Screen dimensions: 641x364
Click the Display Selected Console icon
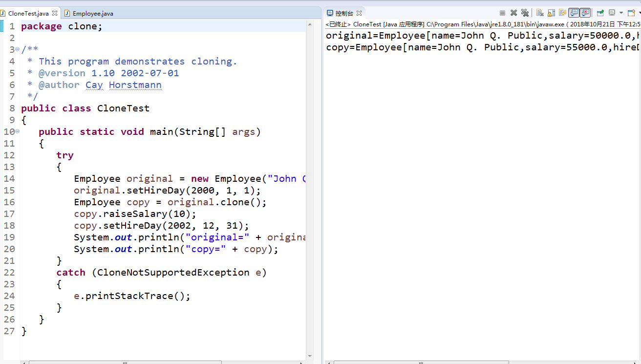pyautogui.click(x=612, y=13)
